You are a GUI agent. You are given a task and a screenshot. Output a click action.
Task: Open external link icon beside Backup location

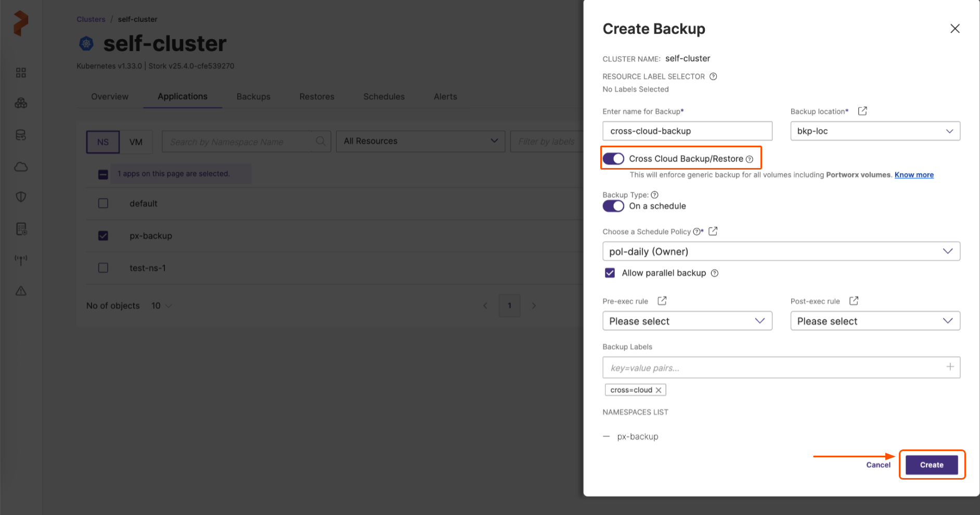(x=862, y=111)
